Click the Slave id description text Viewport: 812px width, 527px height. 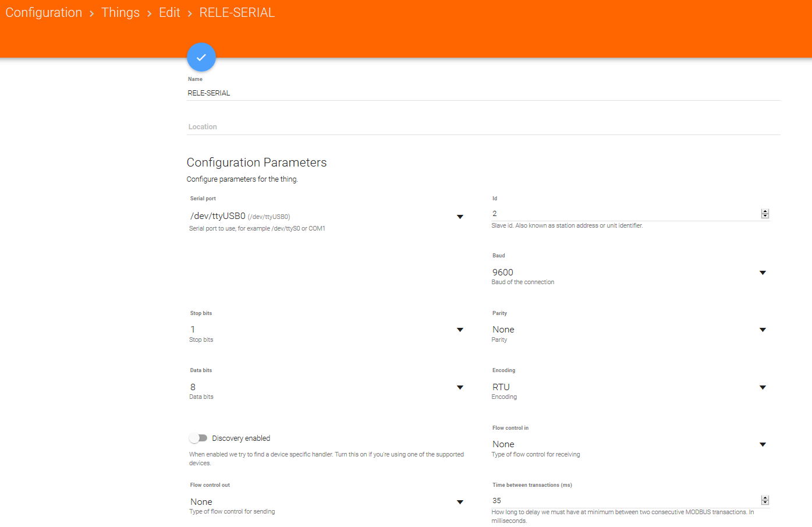click(x=567, y=226)
